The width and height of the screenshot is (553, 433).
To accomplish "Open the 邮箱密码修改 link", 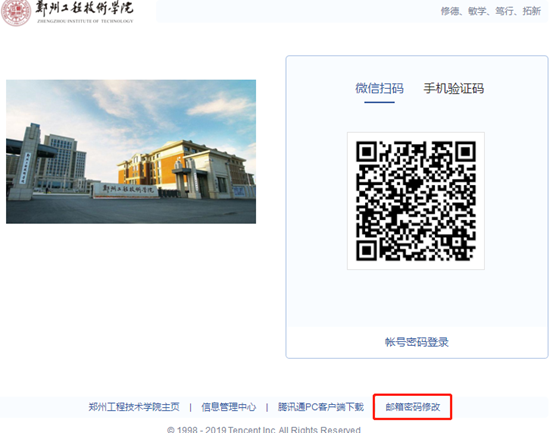I will pyautogui.click(x=413, y=407).
